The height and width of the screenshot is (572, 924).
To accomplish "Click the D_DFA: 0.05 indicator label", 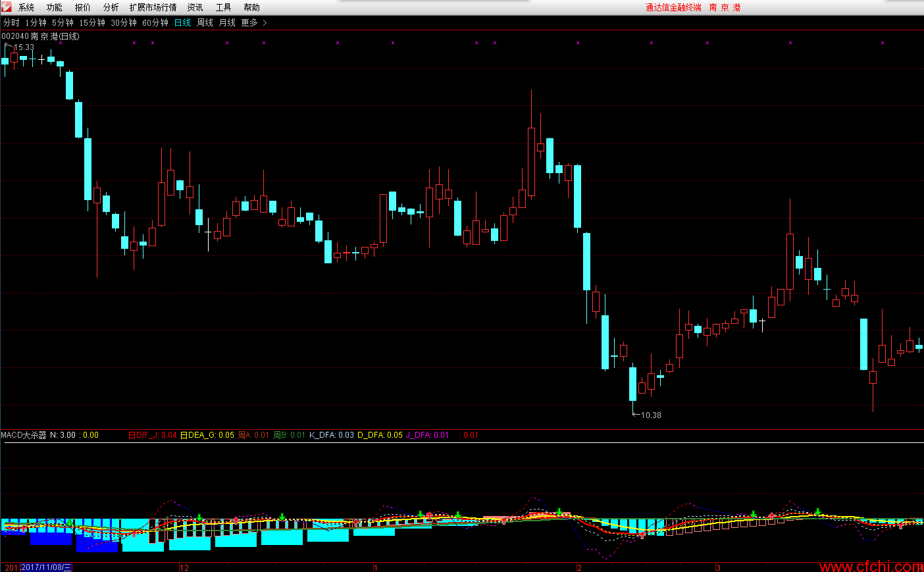I will [x=380, y=435].
